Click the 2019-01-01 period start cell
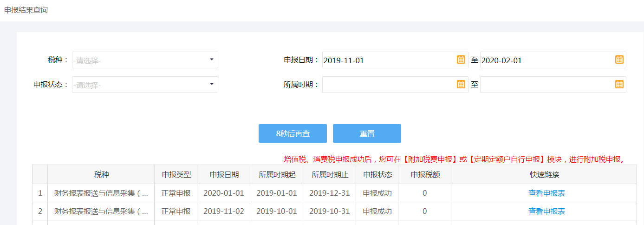This screenshot has height=225, width=644. click(277, 193)
